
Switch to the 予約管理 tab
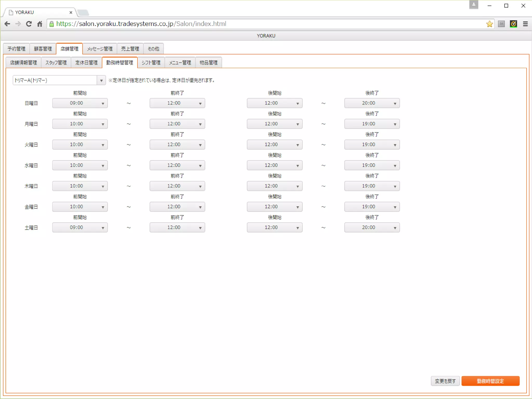click(16, 49)
